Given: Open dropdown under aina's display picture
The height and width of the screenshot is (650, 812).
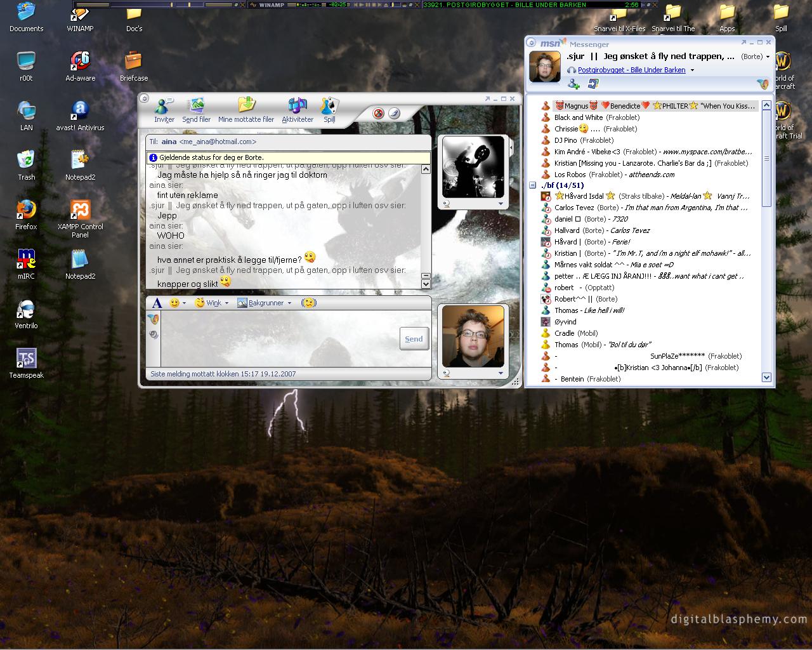Looking at the screenshot, I should [501, 204].
